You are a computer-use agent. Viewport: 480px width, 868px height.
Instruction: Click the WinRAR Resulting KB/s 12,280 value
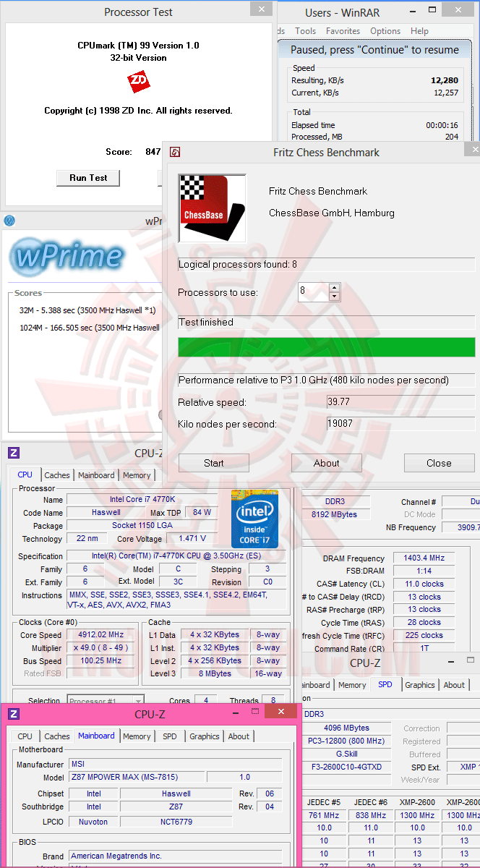click(445, 80)
